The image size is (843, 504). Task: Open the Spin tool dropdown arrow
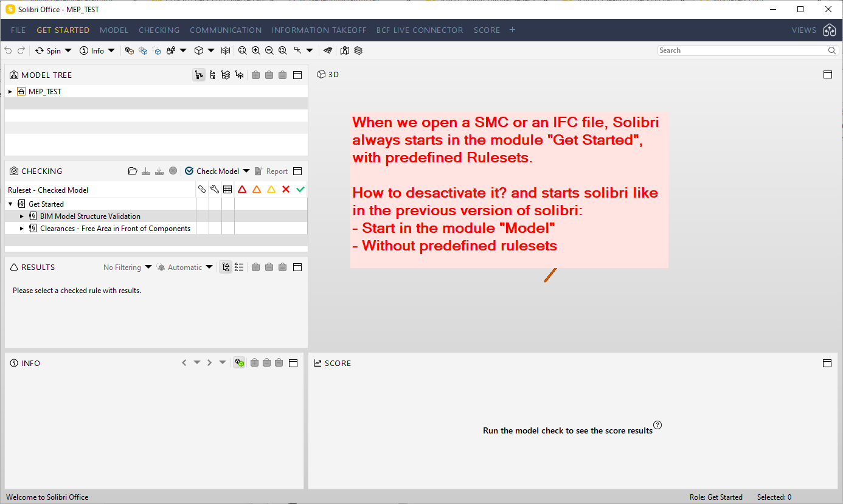click(68, 51)
